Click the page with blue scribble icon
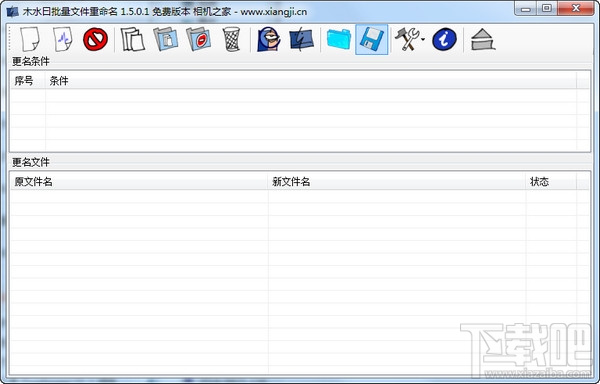The width and height of the screenshot is (600, 384). coord(63,39)
